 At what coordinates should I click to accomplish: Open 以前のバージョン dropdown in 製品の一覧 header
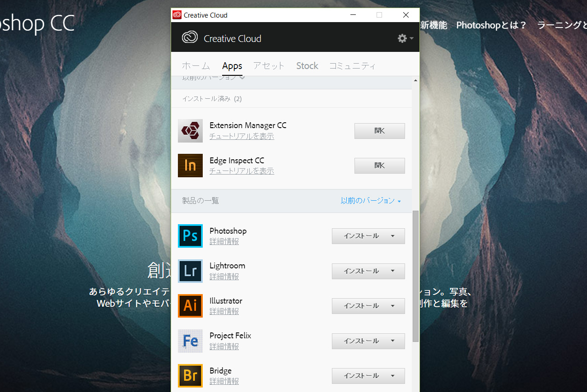tap(371, 201)
